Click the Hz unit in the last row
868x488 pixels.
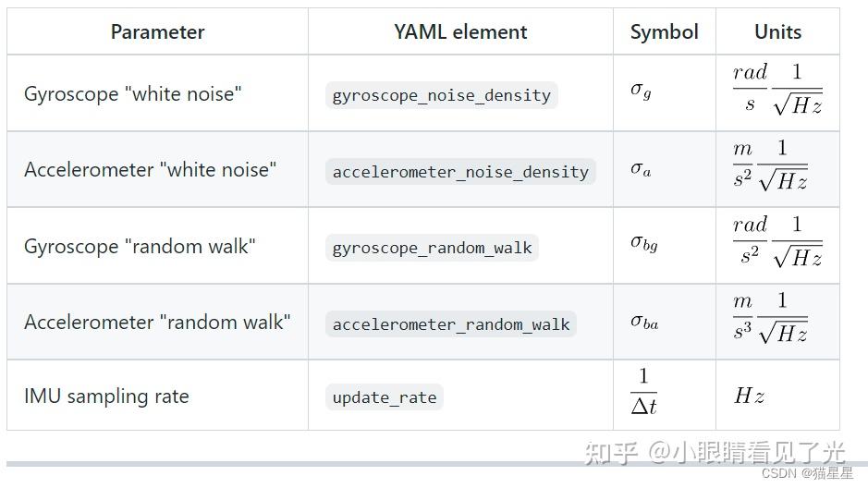coord(749,396)
